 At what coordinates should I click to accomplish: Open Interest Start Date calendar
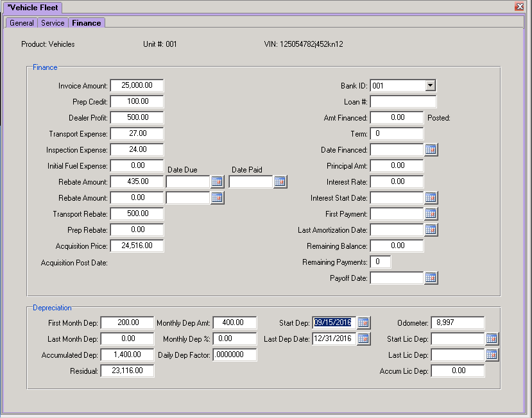click(x=431, y=197)
